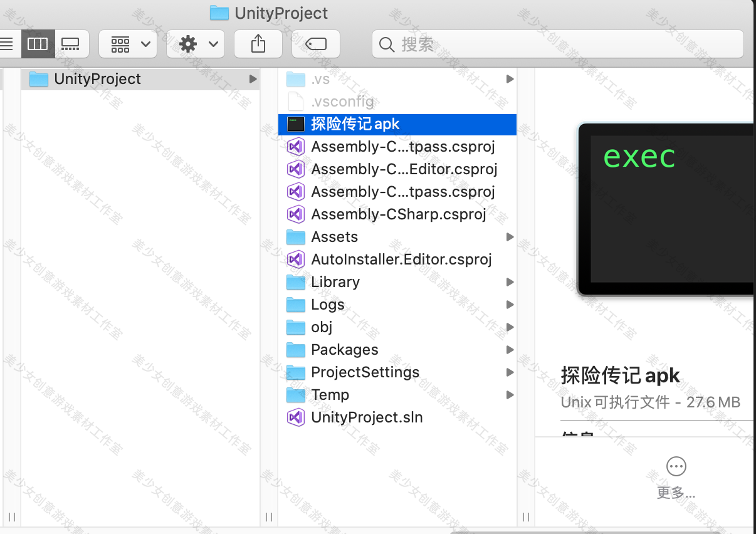
Task: Expand UnityProject folder arrow in first column
Action: pos(253,79)
